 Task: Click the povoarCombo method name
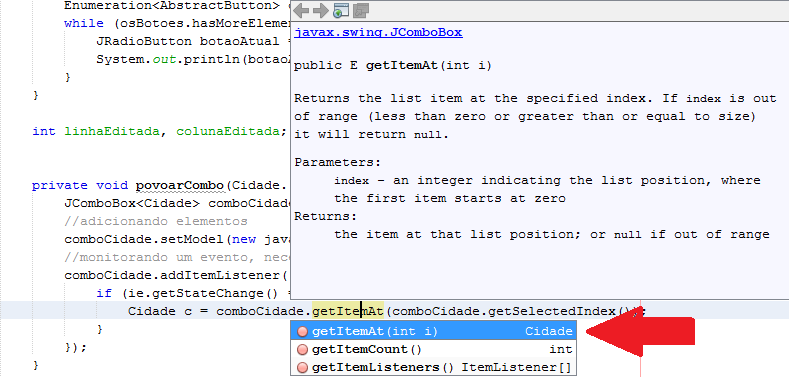click(180, 186)
